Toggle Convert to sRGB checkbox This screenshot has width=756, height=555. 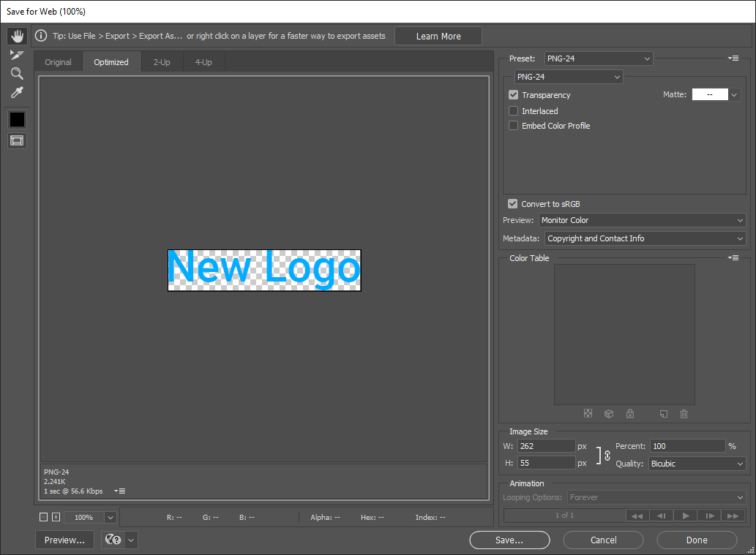coord(512,204)
